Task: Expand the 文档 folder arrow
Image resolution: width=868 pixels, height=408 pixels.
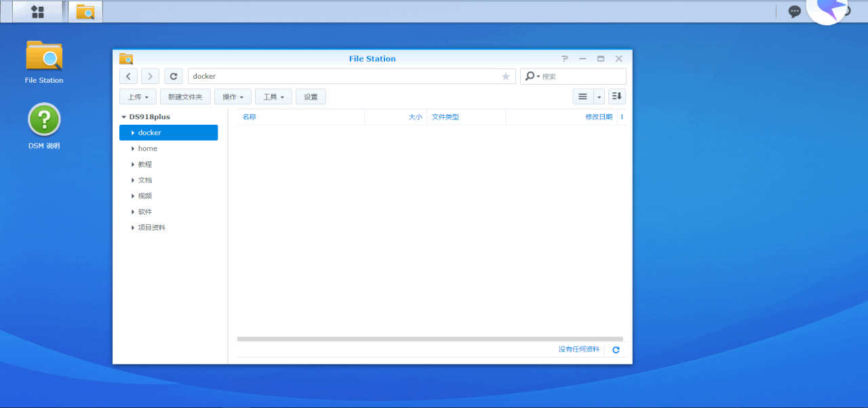Action: [x=133, y=180]
